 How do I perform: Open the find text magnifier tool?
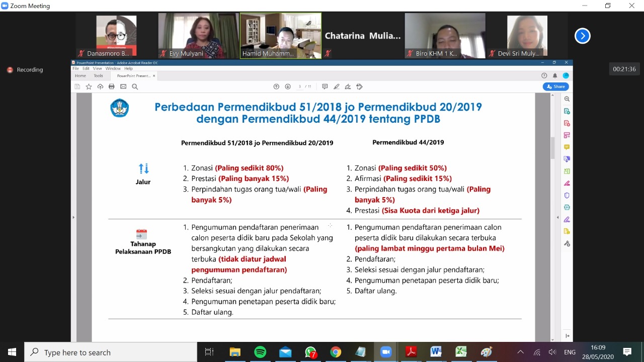(x=135, y=86)
